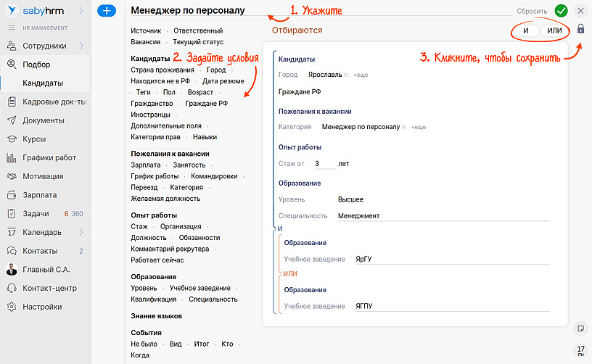Image resolution: width=592 pixels, height=364 pixels.
Task: Click the blue plus add button
Action: tap(107, 11)
